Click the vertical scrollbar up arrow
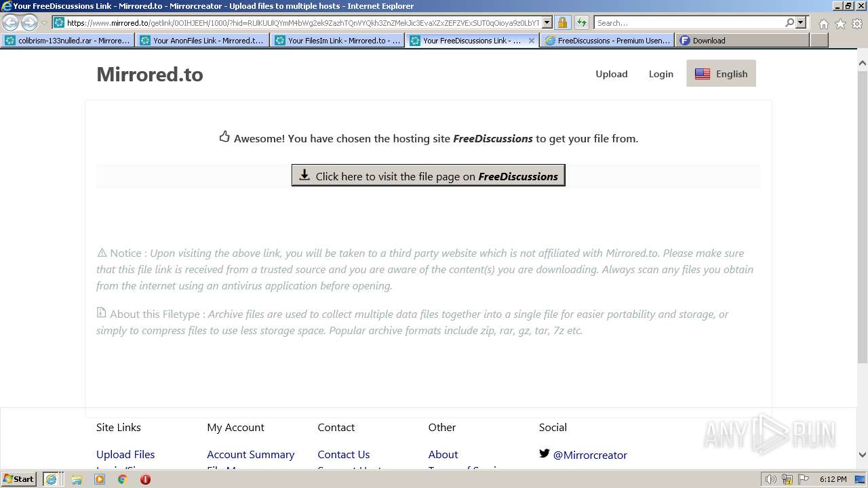 click(862, 63)
